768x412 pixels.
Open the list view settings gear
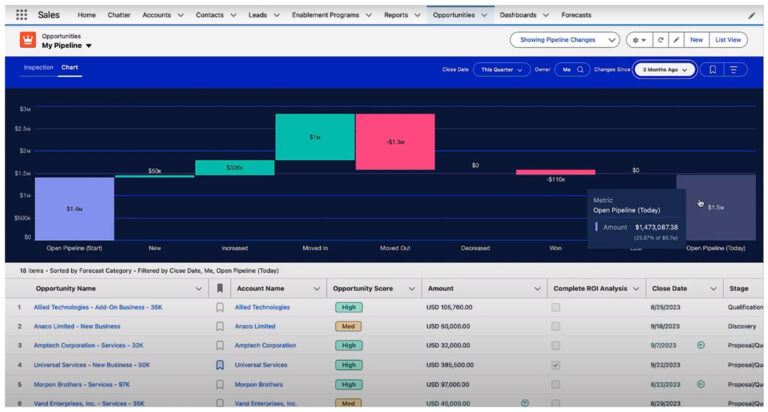point(639,40)
